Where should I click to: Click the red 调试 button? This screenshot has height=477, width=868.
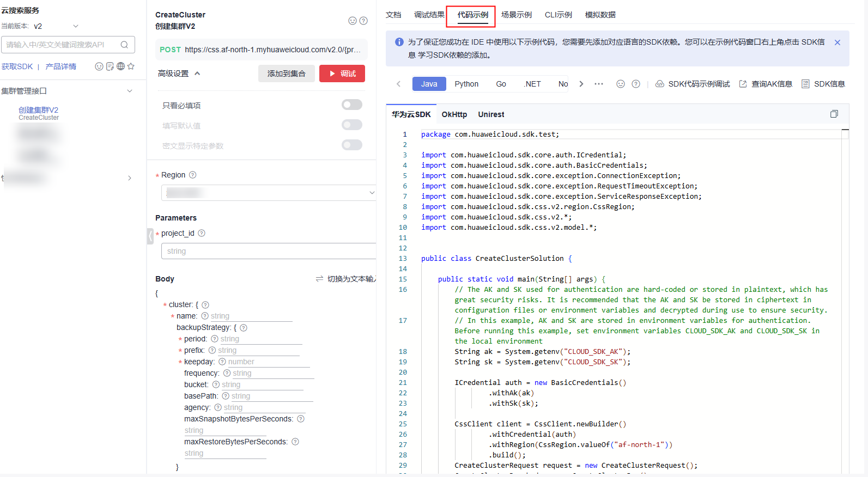342,74
